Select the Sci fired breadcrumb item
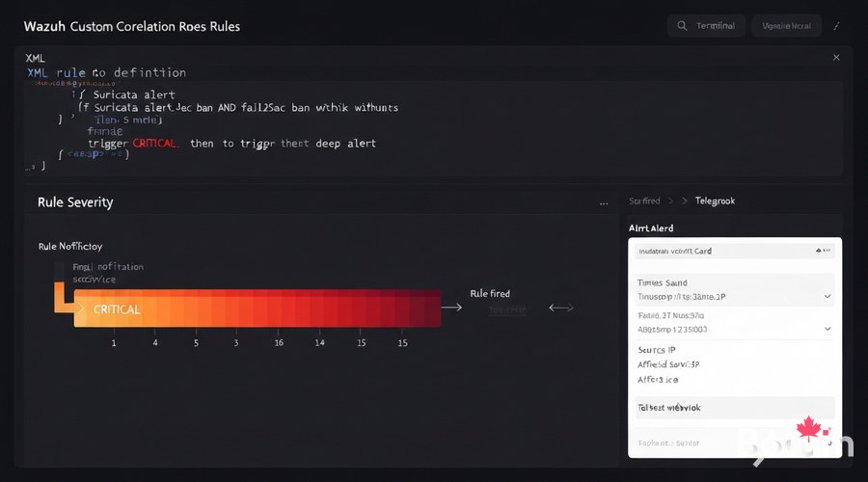 (x=644, y=201)
